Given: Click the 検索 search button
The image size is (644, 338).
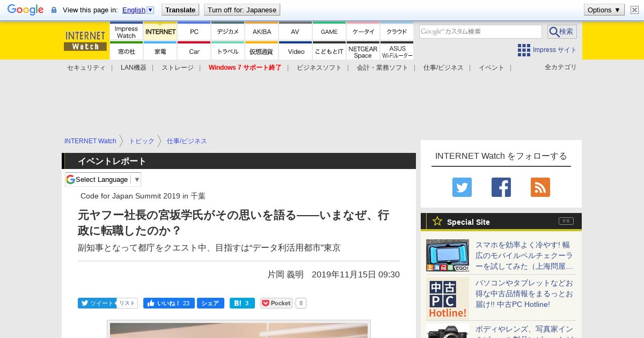Looking at the screenshot, I should 562,32.
